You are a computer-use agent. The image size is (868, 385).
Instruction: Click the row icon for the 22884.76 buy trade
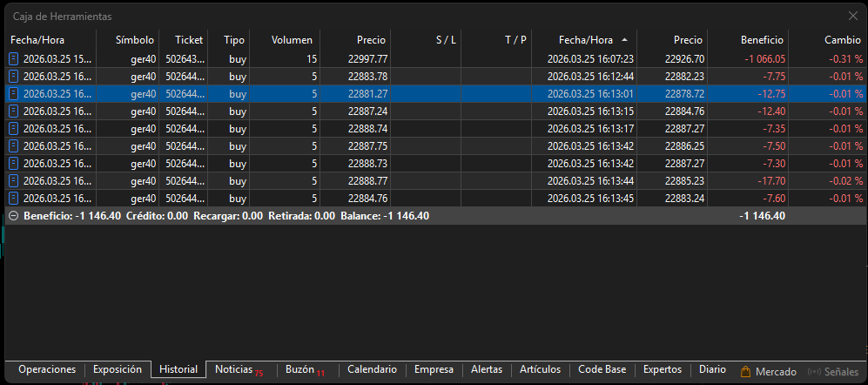(14, 198)
